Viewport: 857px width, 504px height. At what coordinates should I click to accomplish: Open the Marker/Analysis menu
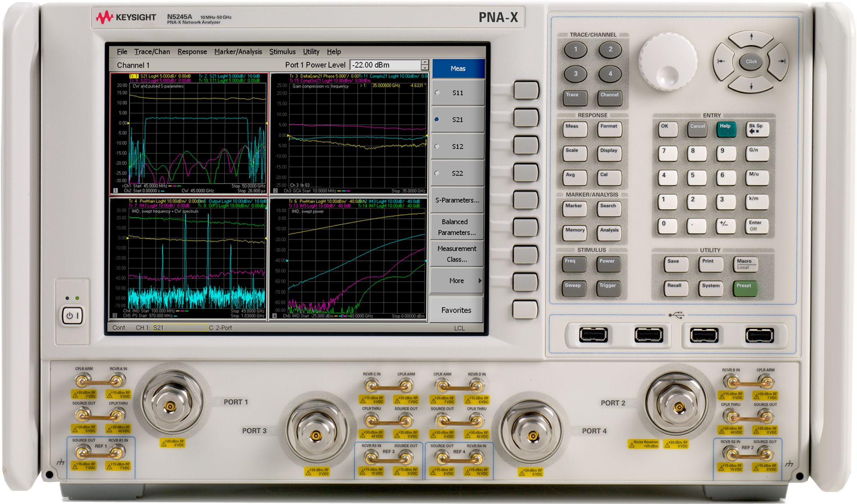[x=238, y=52]
